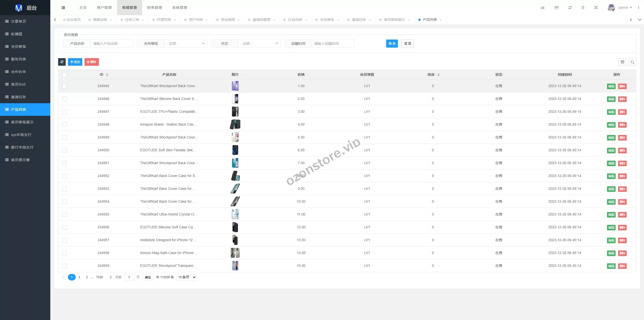Click the blue 搜索 button
The height and width of the screenshot is (320, 644).
click(392, 44)
